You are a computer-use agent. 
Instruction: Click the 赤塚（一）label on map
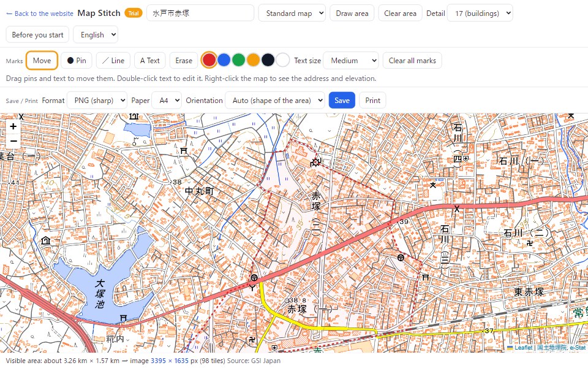310,309
